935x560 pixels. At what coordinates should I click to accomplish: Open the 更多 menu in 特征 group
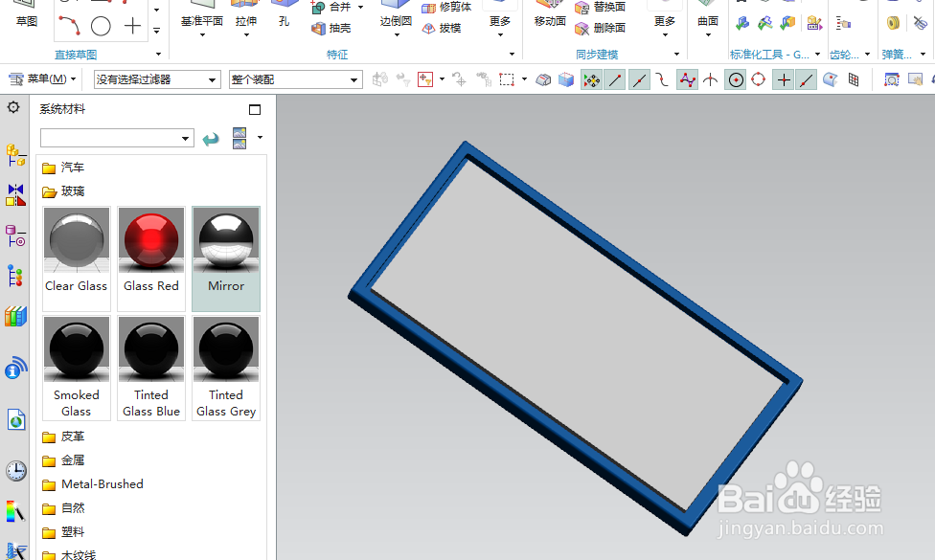point(500,21)
